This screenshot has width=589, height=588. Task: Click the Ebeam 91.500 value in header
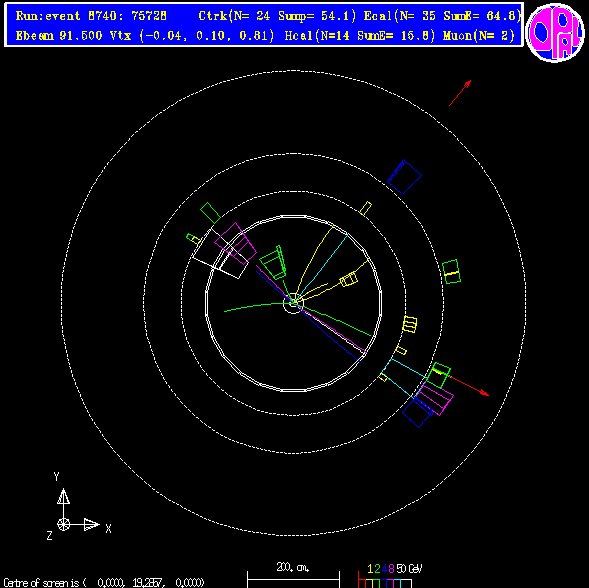coord(59,36)
